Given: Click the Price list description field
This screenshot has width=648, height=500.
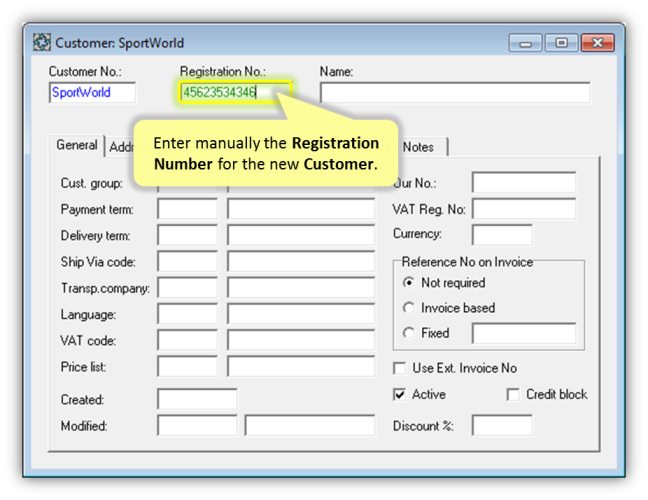Looking at the screenshot, I should click(301, 367).
